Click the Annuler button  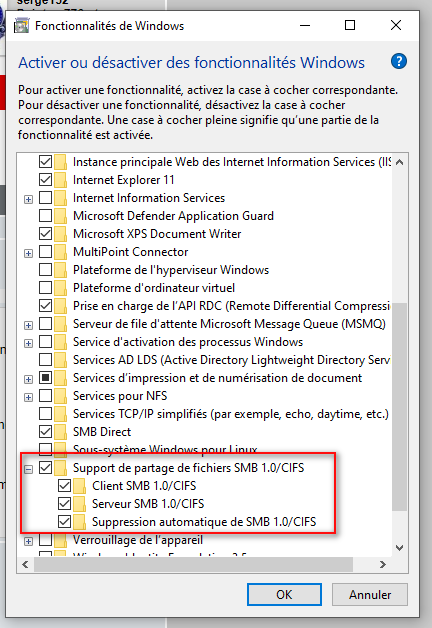click(x=370, y=594)
